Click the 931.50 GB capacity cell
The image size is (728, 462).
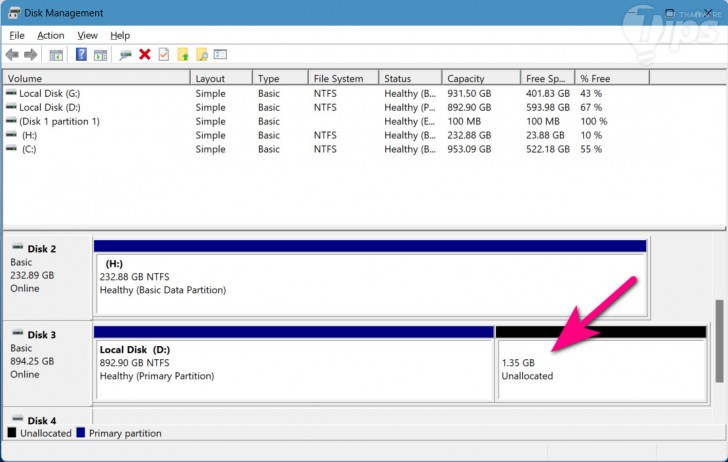pos(469,93)
